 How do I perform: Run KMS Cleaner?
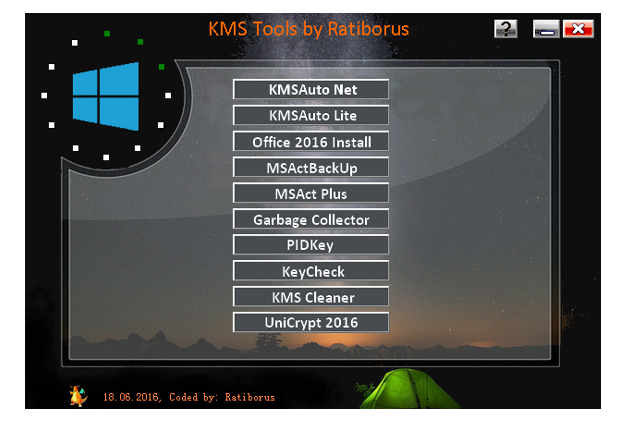[311, 297]
